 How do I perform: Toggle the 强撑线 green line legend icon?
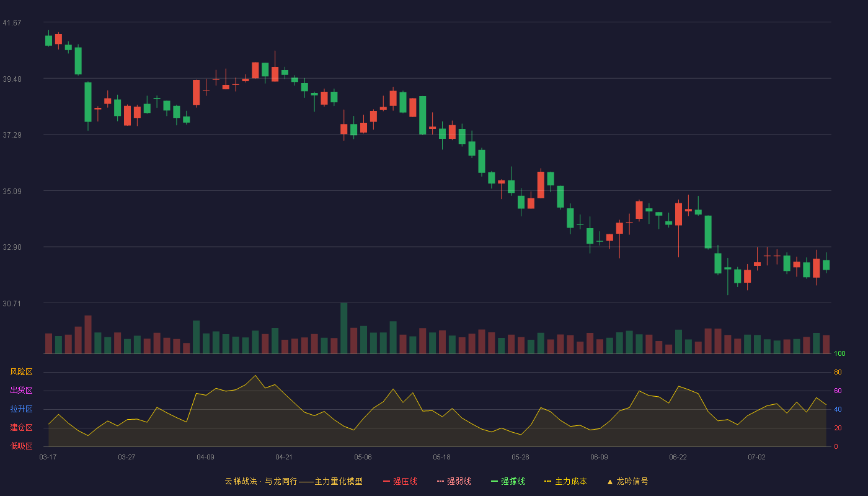(x=494, y=481)
